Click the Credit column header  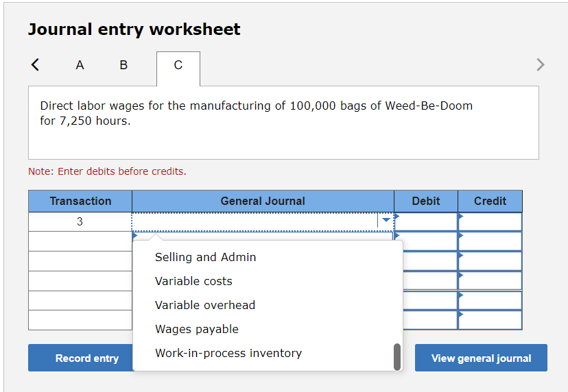(x=490, y=201)
